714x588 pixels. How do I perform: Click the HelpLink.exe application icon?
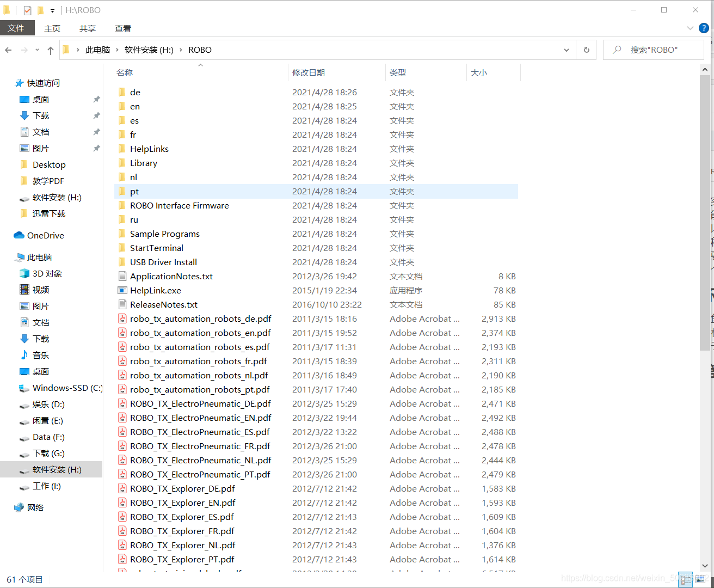pos(122,290)
